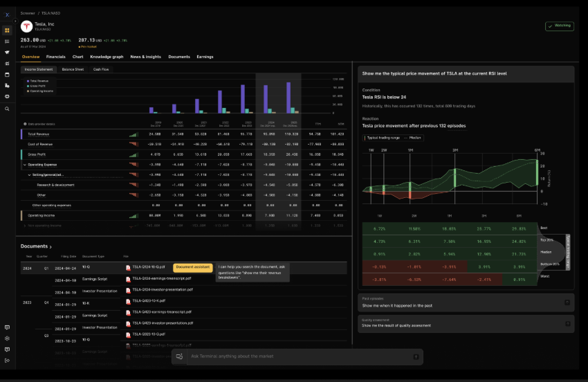Open the portfolio blocks icon in sidebar

pos(7,86)
